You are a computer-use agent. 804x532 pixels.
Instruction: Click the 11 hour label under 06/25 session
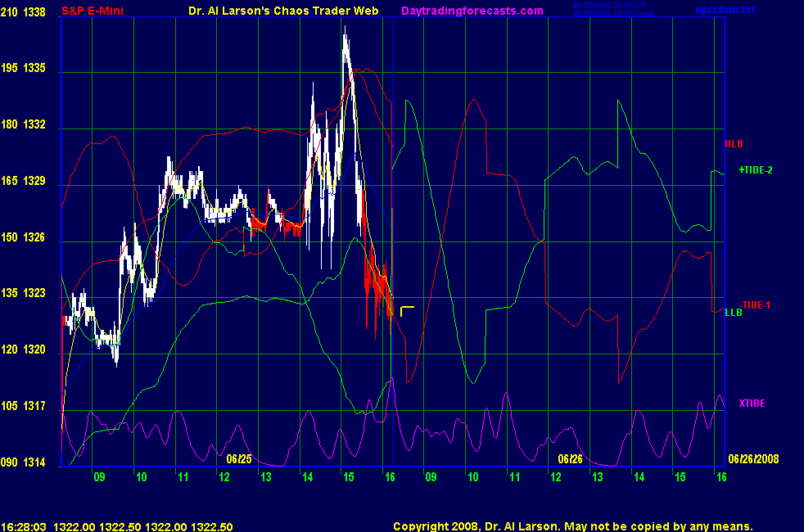(183, 477)
